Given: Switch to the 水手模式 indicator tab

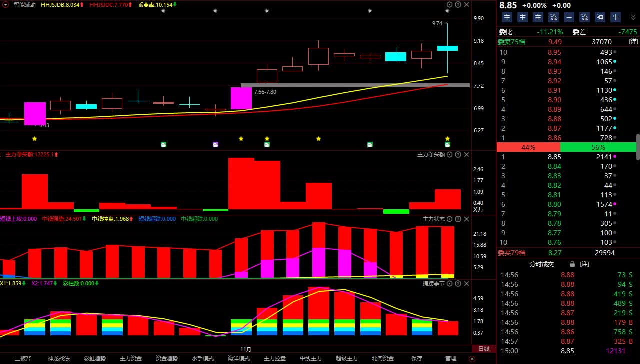Looking at the screenshot, I should (203, 358).
